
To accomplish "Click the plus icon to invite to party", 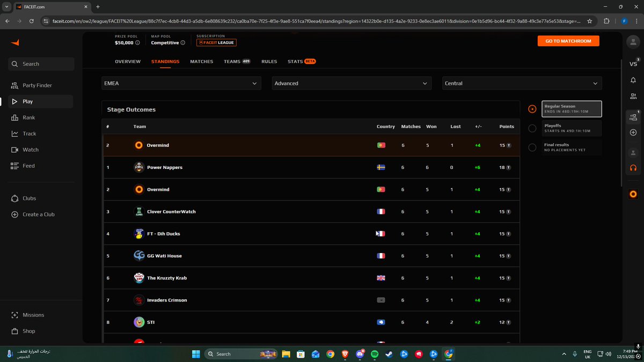I will pyautogui.click(x=633, y=132).
